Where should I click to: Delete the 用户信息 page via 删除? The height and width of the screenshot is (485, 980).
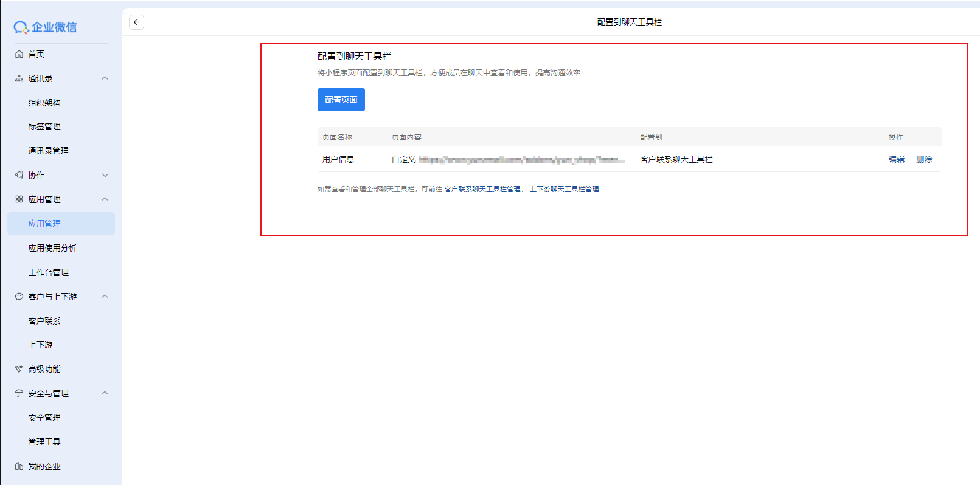pyautogui.click(x=924, y=159)
